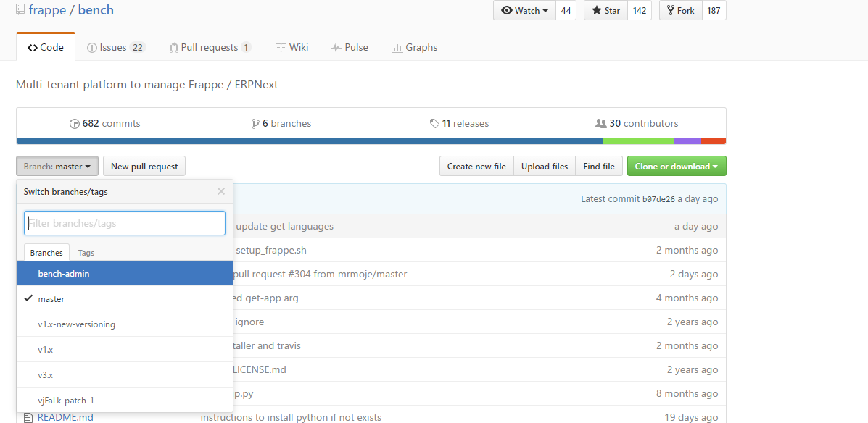Click the branch icon beside 6 branches

click(x=255, y=123)
